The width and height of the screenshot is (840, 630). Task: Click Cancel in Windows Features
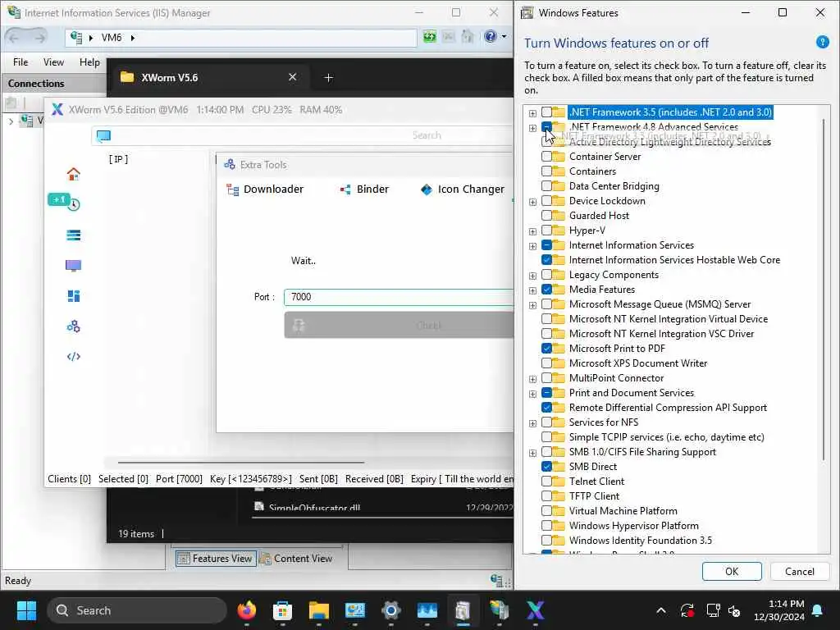pyautogui.click(x=799, y=572)
